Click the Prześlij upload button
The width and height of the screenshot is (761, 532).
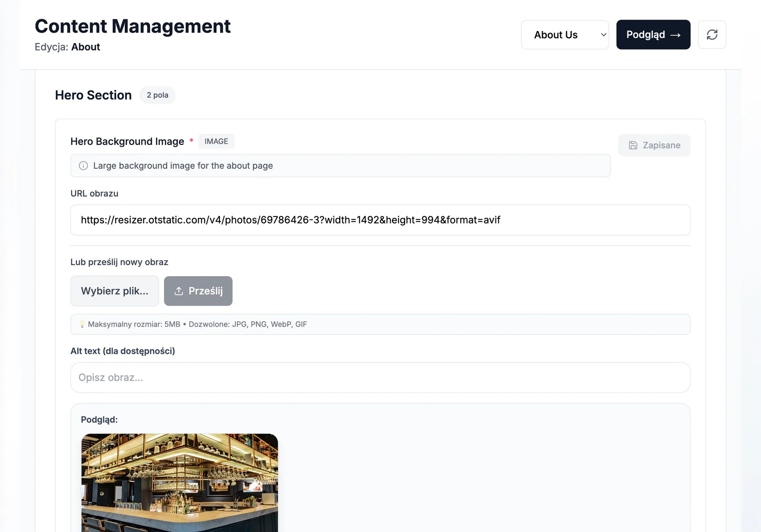198,291
